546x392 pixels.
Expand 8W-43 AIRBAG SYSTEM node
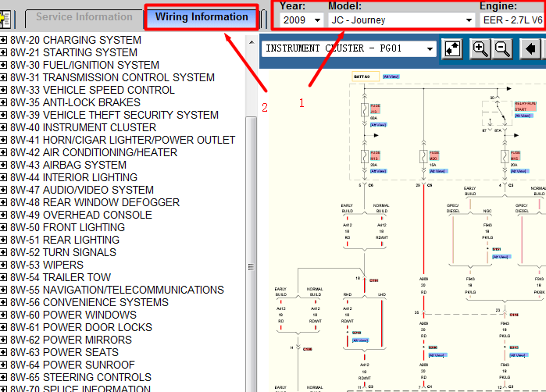click(3, 165)
